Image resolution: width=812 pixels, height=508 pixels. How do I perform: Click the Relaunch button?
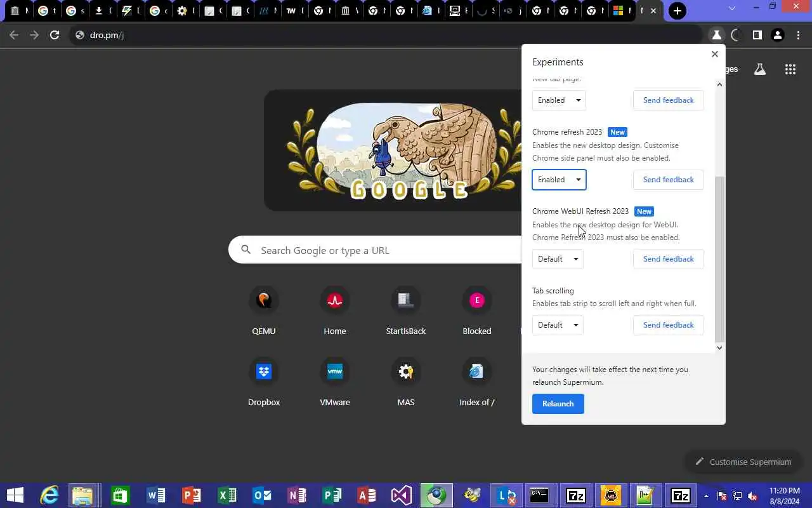pyautogui.click(x=558, y=404)
